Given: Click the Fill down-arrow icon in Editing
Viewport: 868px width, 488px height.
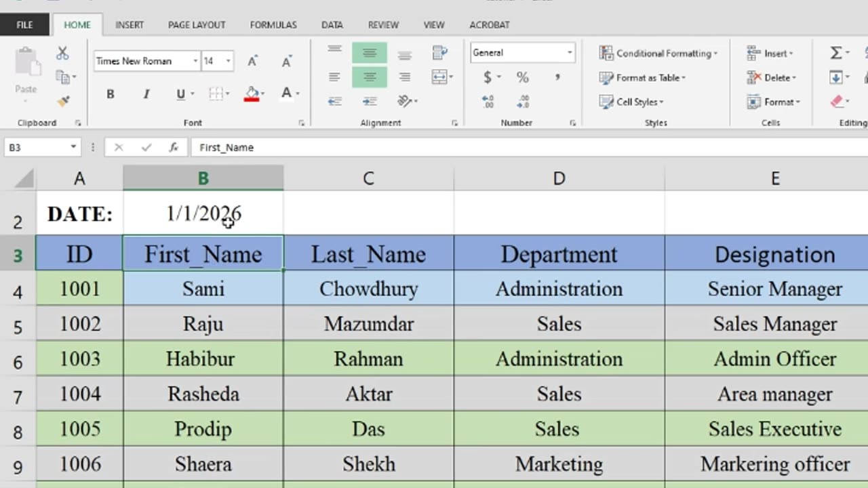Looking at the screenshot, I should click(836, 77).
